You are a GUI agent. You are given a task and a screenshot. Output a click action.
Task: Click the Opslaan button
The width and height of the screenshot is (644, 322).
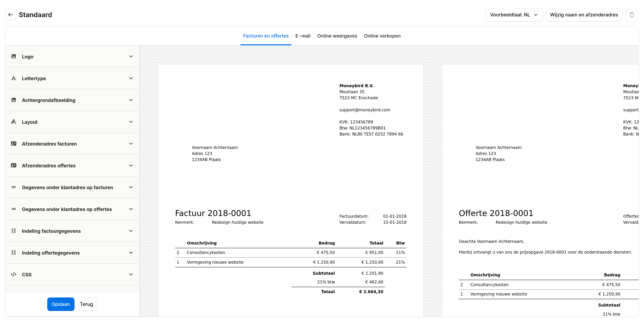61,304
